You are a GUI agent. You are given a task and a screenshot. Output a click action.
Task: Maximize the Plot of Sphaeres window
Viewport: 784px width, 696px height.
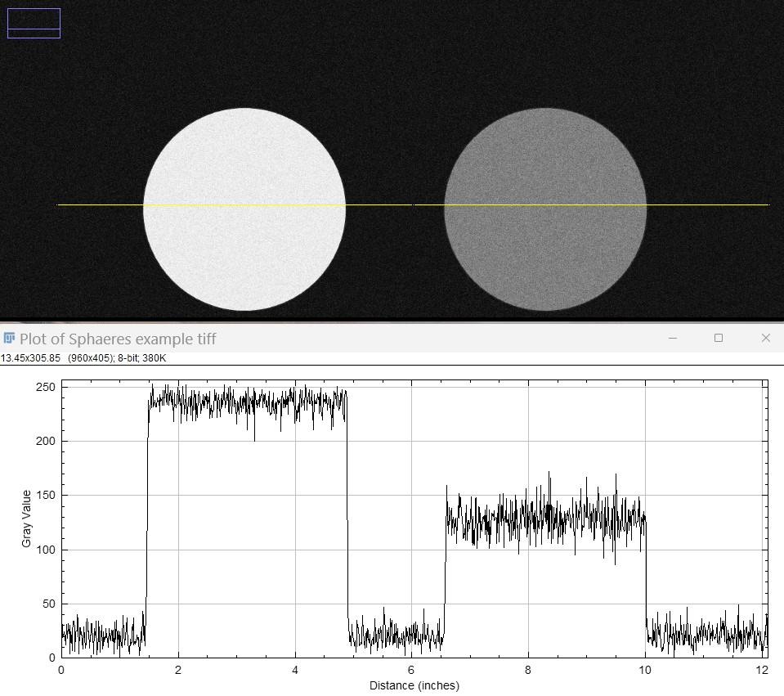[719, 338]
